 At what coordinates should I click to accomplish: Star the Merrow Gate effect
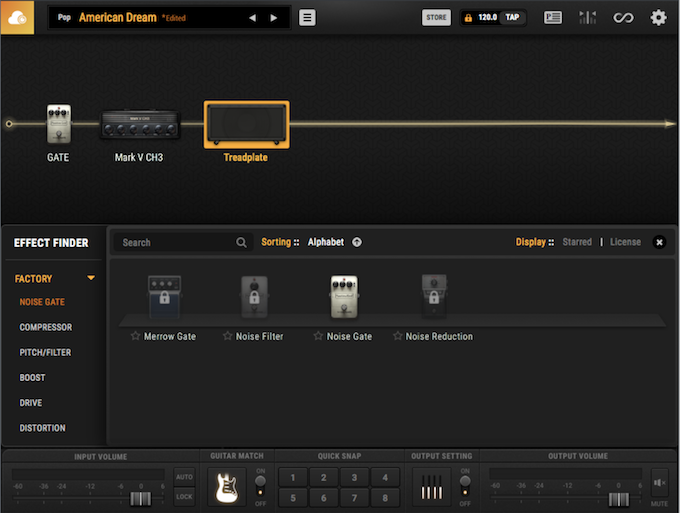135,336
